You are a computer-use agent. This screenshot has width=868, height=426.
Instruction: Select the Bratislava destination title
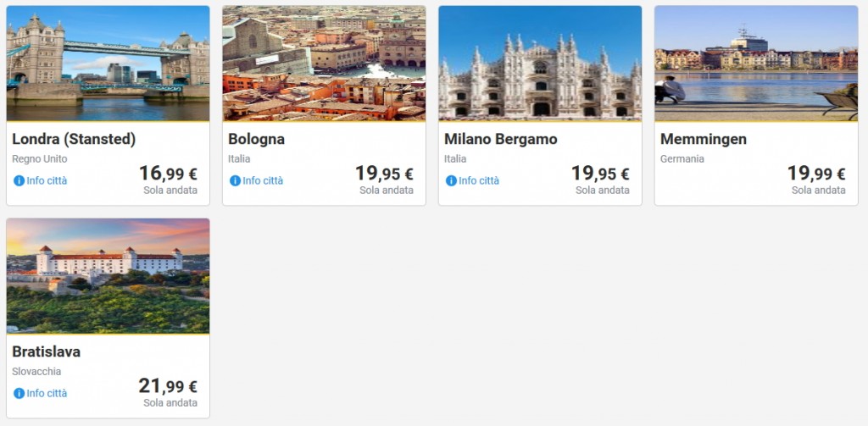tap(46, 351)
